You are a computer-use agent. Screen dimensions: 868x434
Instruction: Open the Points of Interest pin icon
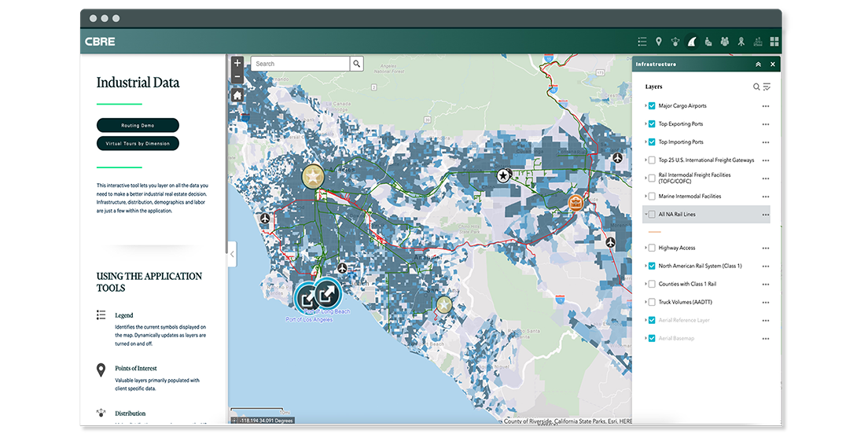click(659, 42)
